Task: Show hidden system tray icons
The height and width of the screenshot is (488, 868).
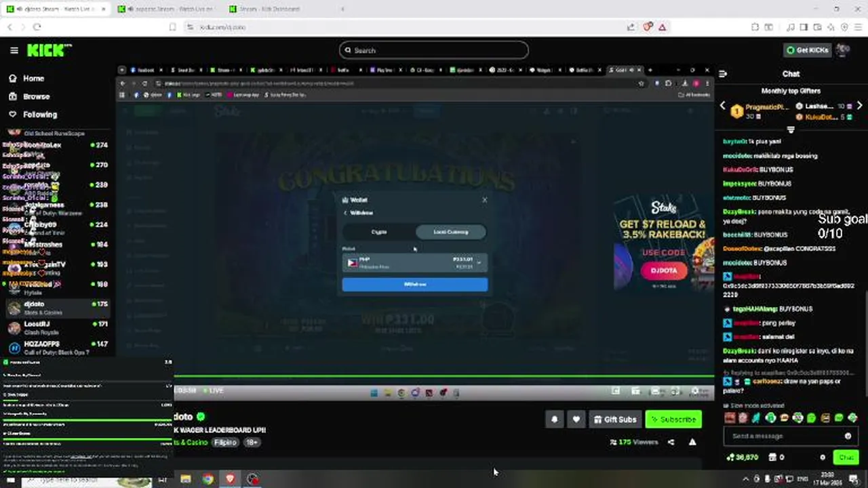Action: 745,479
